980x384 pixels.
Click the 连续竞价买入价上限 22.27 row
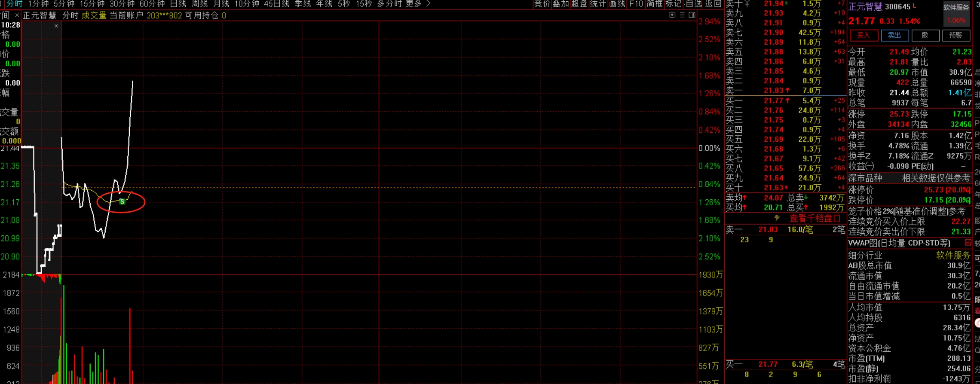[x=909, y=222]
